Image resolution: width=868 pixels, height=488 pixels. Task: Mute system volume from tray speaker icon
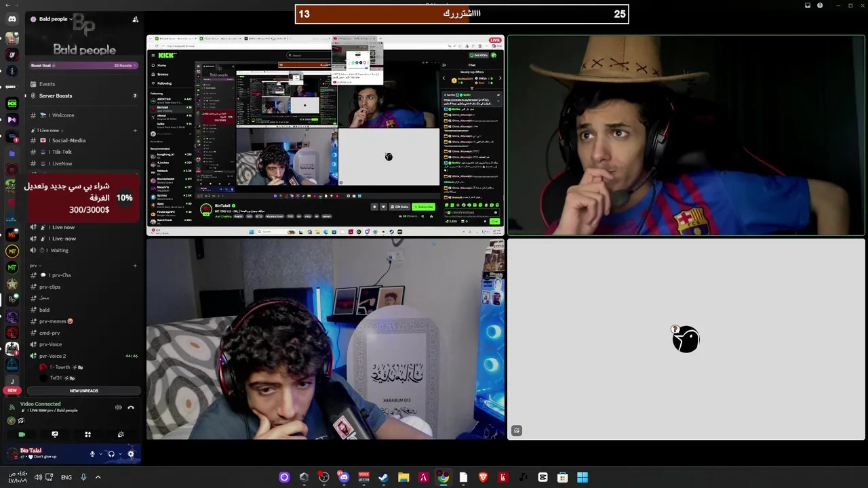(x=38, y=477)
